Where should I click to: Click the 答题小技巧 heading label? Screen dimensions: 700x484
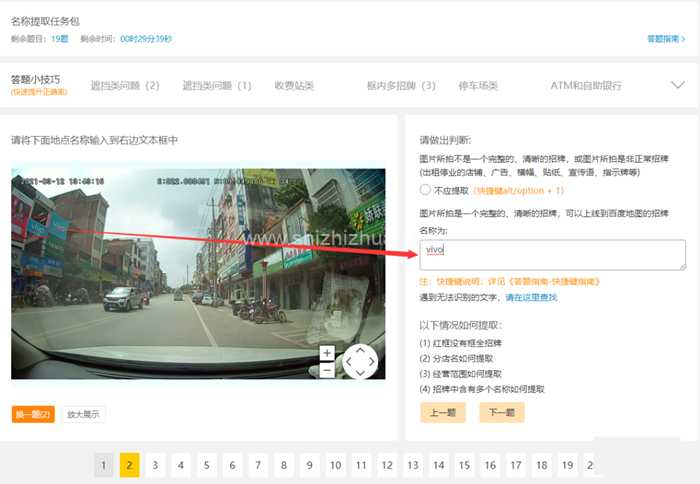coord(35,79)
